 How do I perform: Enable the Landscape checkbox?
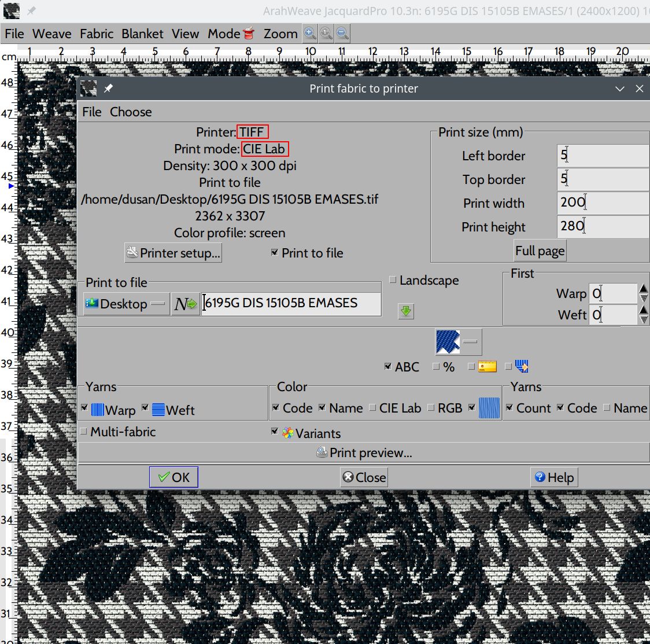coord(393,280)
